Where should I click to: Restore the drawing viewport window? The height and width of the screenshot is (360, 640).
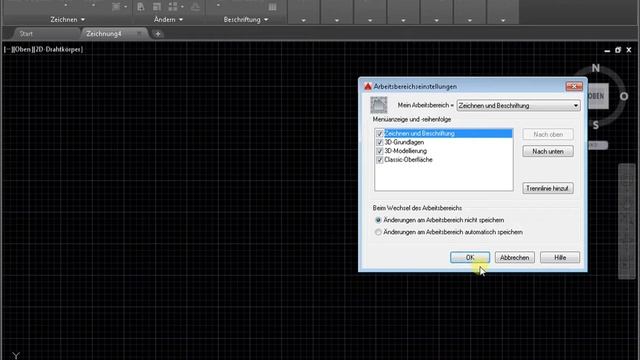618,50
